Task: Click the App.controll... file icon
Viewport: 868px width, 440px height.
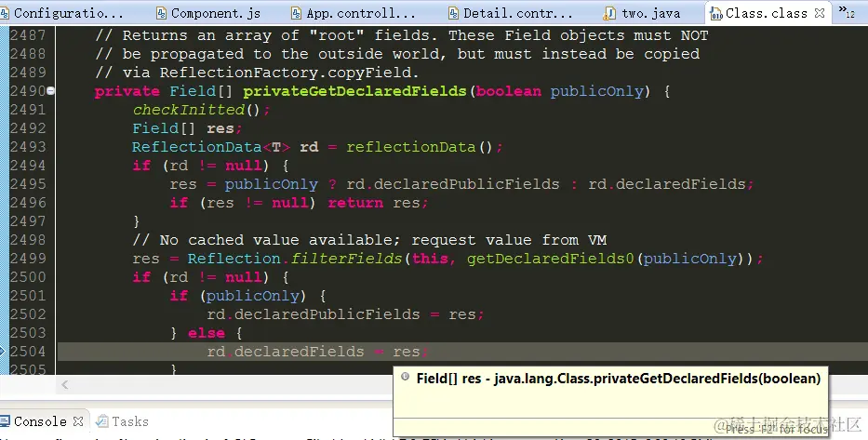Action: pos(297,13)
